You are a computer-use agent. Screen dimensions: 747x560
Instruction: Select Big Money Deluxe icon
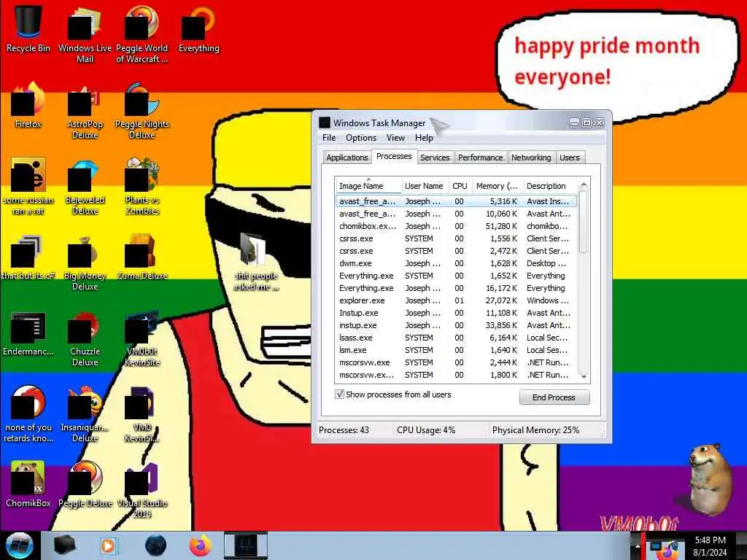(85, 262)
